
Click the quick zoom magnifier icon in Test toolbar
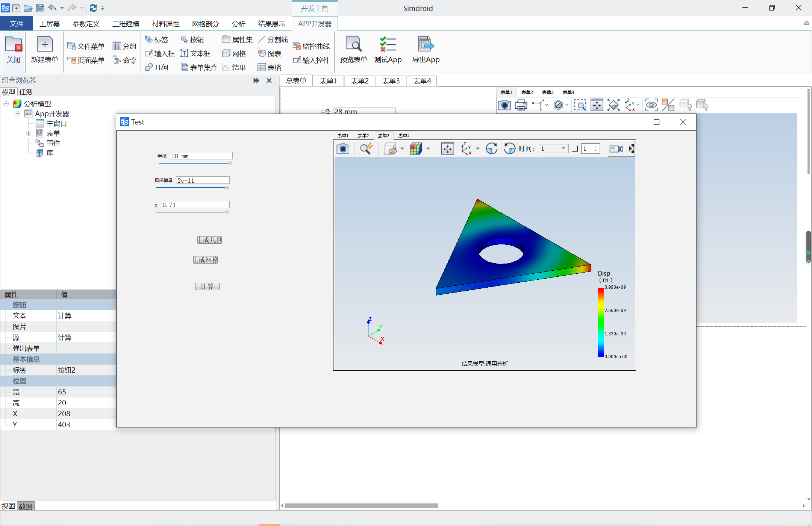[x=366, y=149]
